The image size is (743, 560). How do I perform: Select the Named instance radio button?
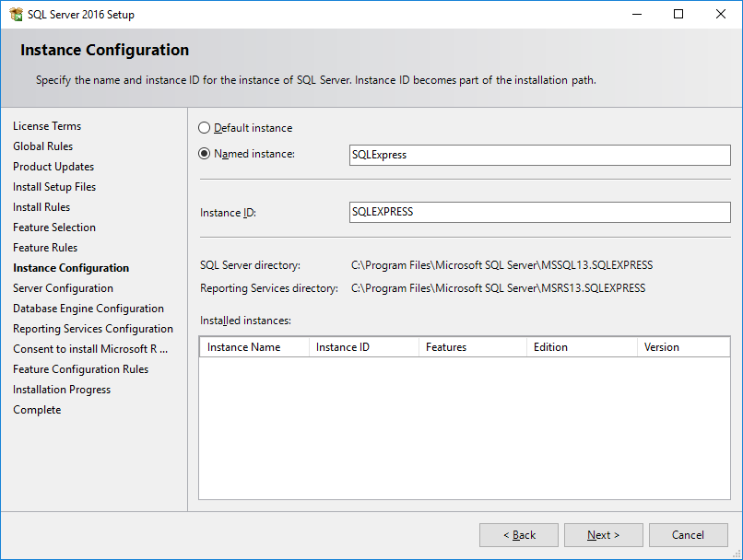click(205, 154)
